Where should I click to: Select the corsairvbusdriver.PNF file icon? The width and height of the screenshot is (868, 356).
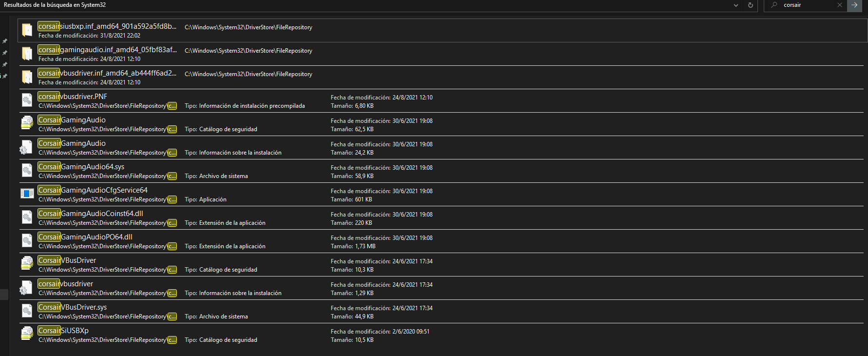click(x=27, y=100)
